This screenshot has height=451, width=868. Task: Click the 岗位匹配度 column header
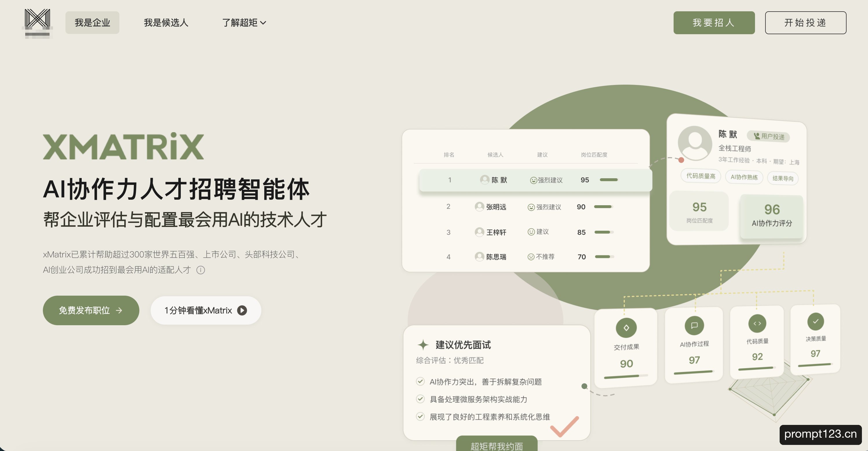tap(594, 155)
